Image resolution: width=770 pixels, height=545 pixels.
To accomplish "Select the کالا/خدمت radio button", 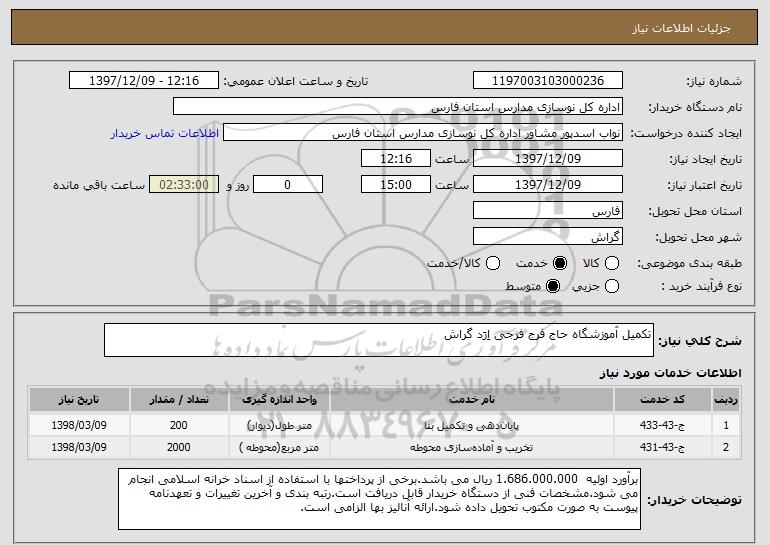I will [493, 264].
